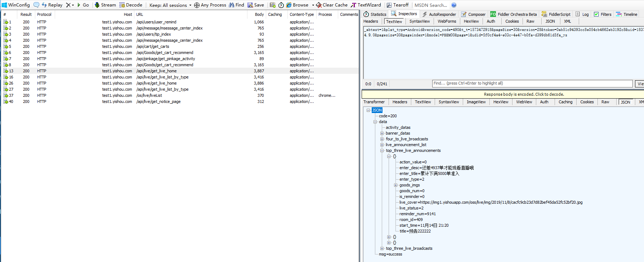Image resolution: width=644 pixels, height=262 pixels.
Task: Open response Caching tab
Action: pos(565,102)
